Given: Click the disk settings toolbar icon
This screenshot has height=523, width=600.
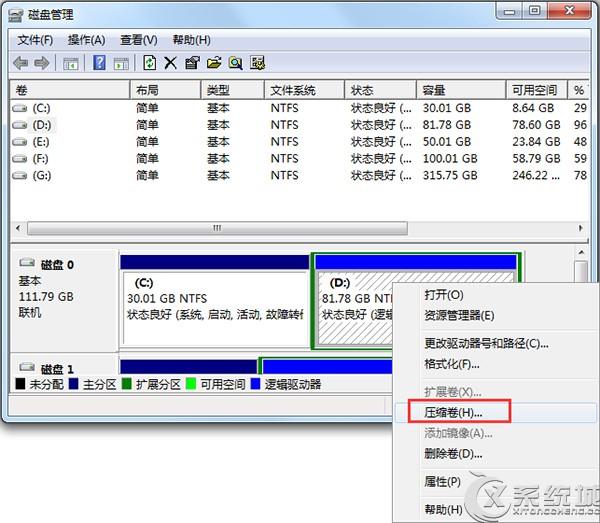Looking at the screenshot, I should (258, 63).
